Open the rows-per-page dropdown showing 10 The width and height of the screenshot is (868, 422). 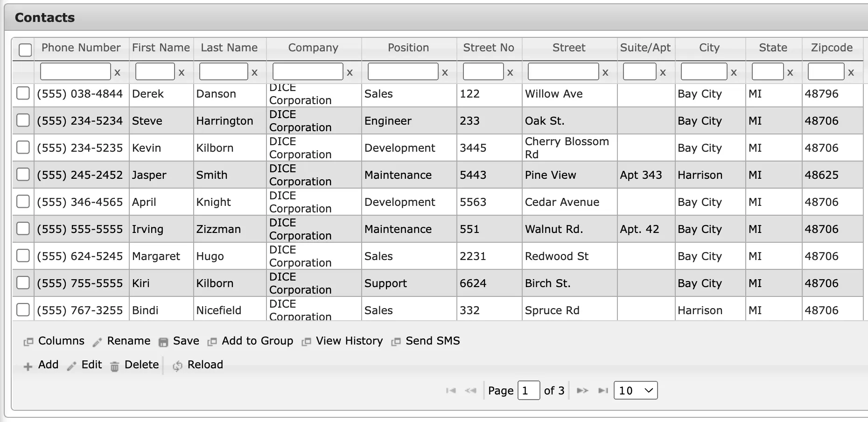click(x=636, y=390)
